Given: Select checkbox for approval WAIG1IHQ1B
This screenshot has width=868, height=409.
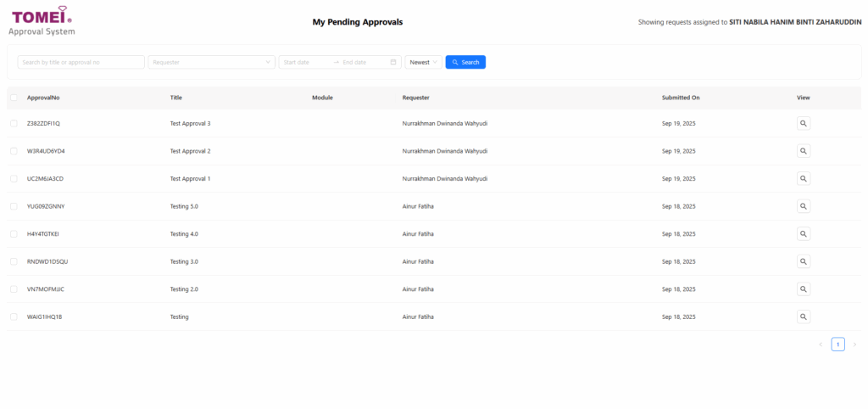Looking at the screenshot, I should [x=14, y=317].
